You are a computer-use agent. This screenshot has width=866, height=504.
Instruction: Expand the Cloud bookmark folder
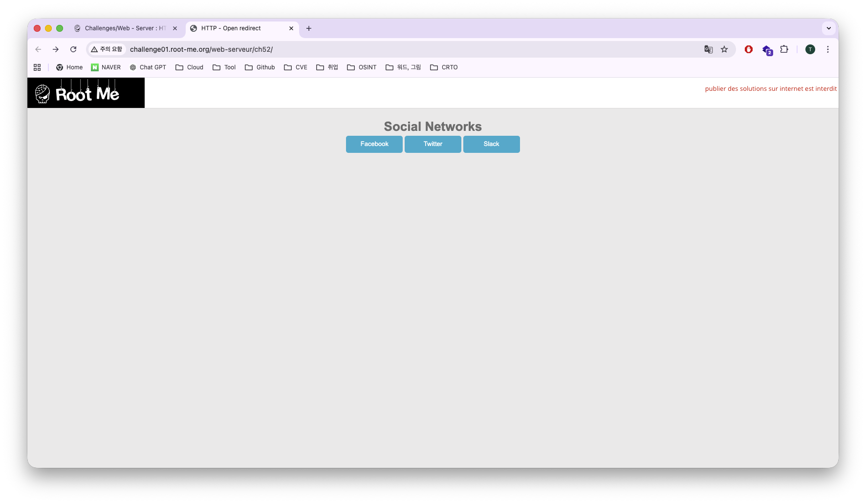190,67
